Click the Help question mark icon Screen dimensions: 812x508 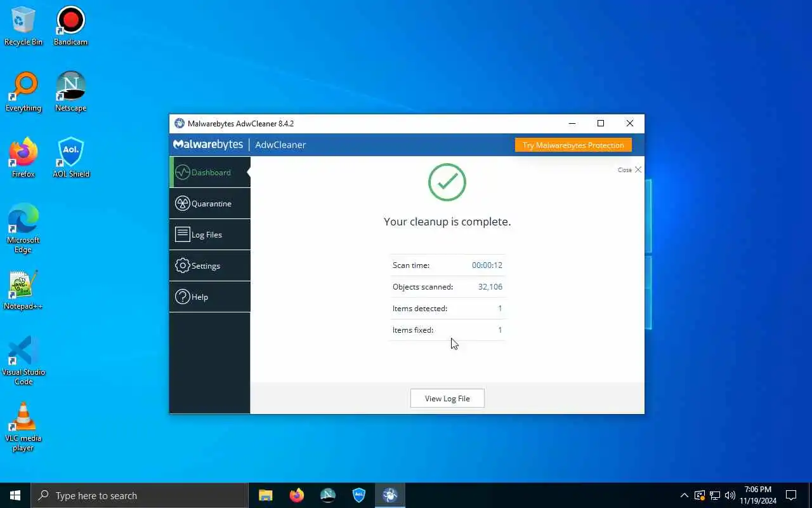click(182, 297)
